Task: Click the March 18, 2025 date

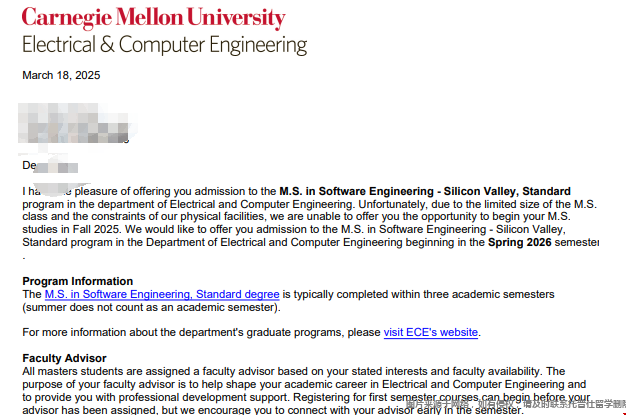Action: [x=61, y=75]
